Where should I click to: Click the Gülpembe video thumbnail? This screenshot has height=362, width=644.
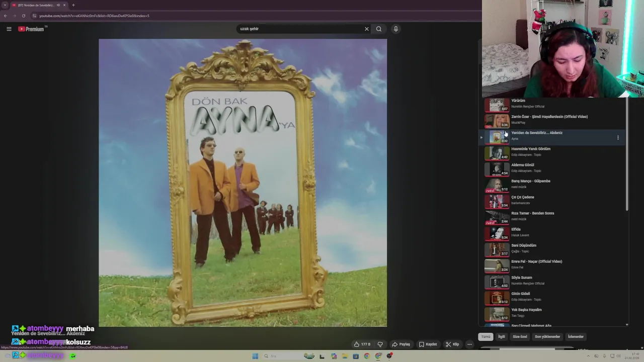tap(497, 185)
